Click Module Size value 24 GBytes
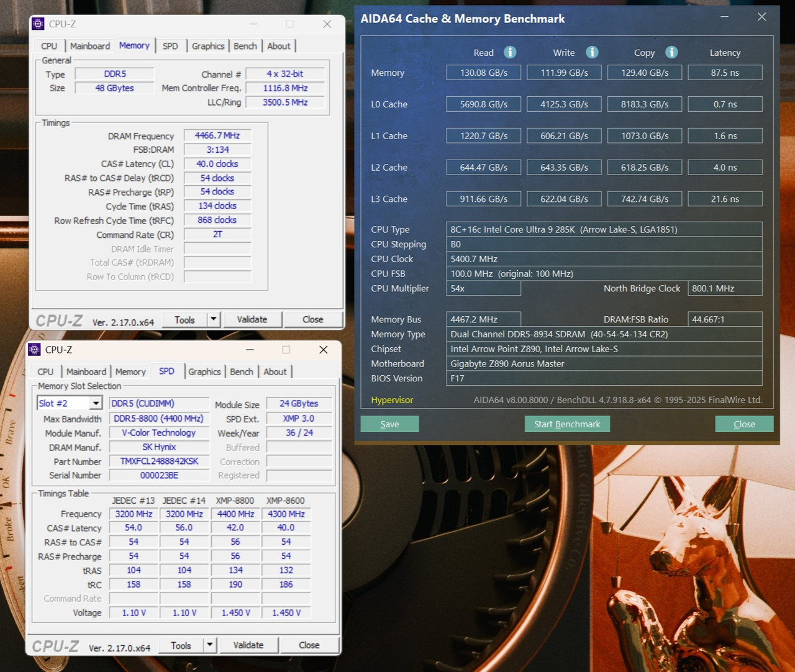This screenshot has height=672, width=795. click(x=299, y=404)
